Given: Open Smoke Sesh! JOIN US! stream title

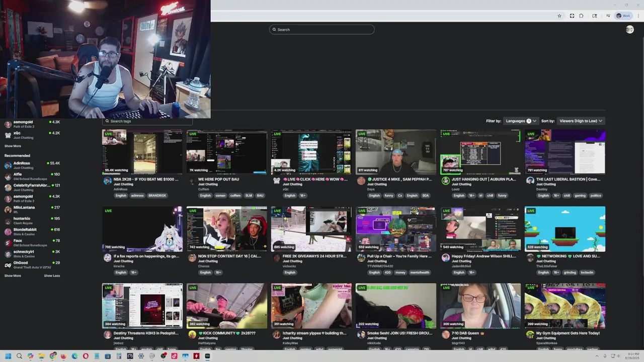Looking at the screenshot, I should 399,333.
